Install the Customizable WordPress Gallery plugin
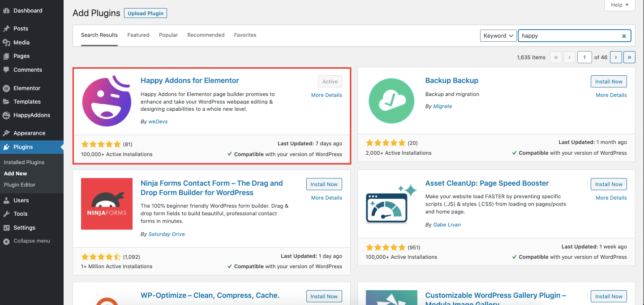644x305 pixels. (x=609, y=296)
